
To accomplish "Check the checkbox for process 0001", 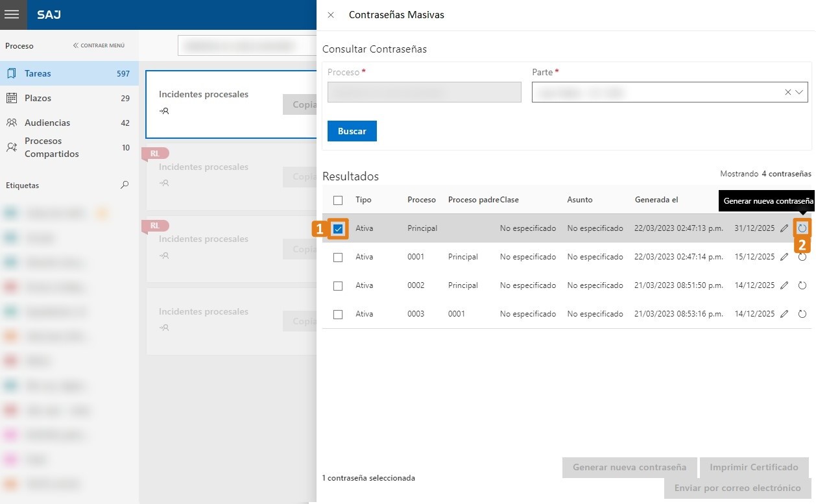I will coord(338,257).
